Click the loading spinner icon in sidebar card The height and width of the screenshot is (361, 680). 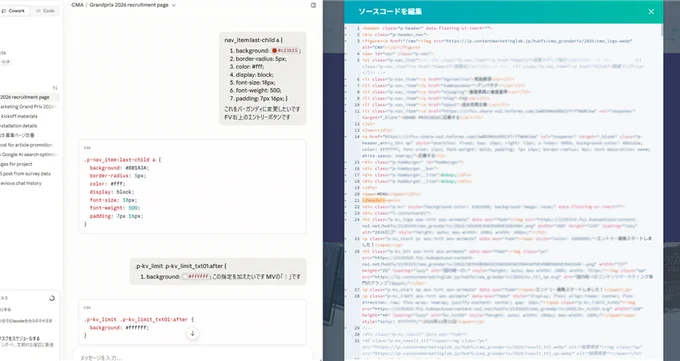52,298
